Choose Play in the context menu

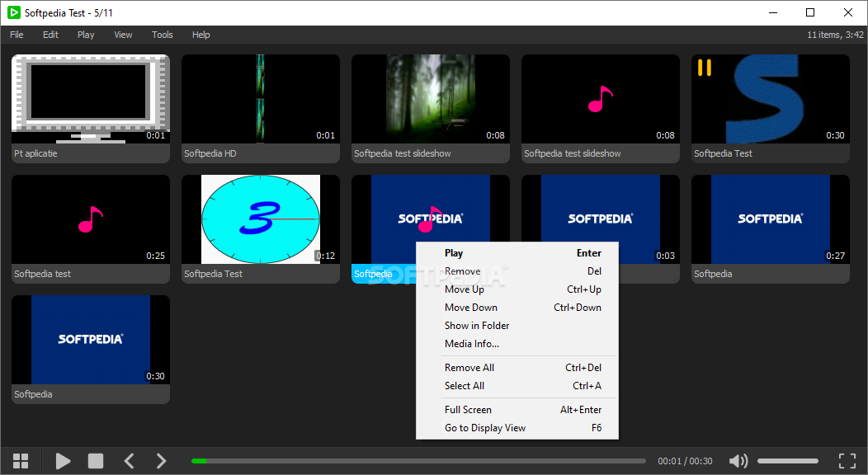517,252
